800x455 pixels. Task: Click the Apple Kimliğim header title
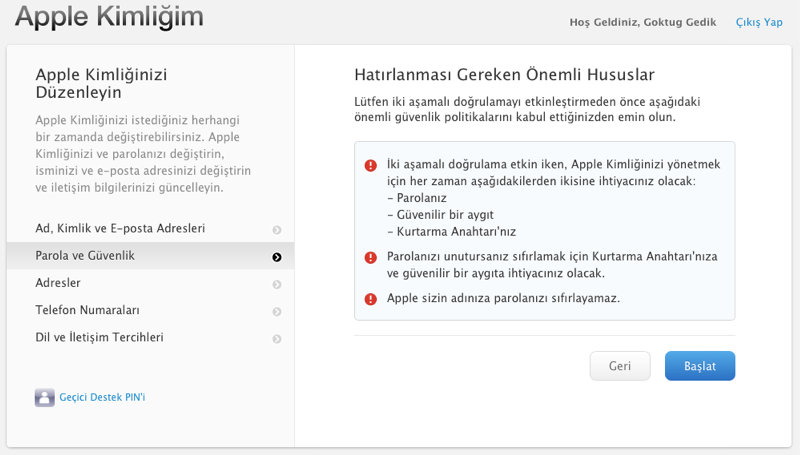click(109, 17)
